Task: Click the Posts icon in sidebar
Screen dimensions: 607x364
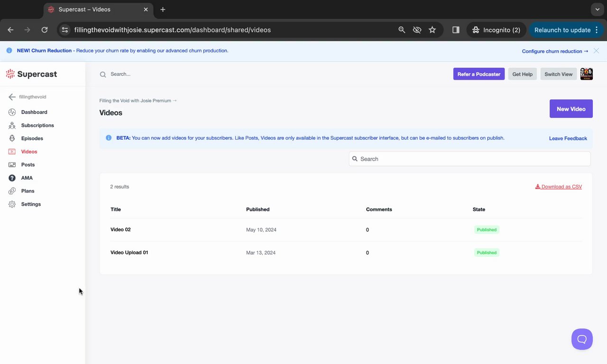Action: [12, 165]
